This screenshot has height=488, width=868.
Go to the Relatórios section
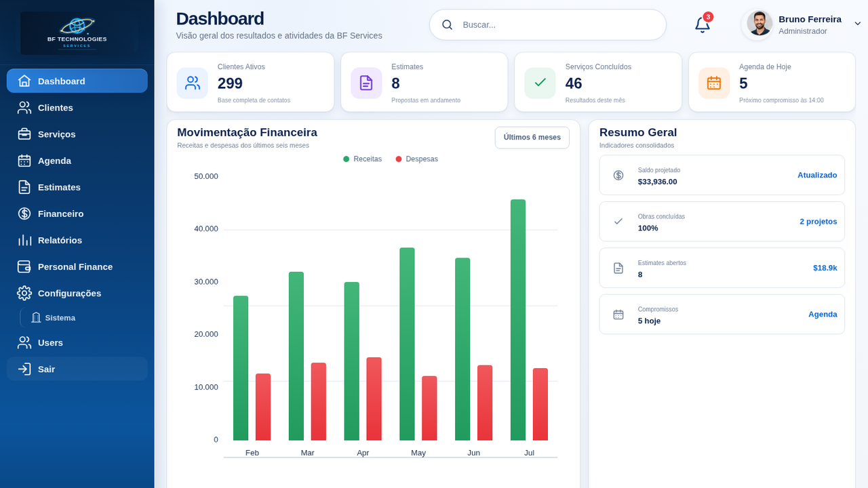tap(77, 240)
